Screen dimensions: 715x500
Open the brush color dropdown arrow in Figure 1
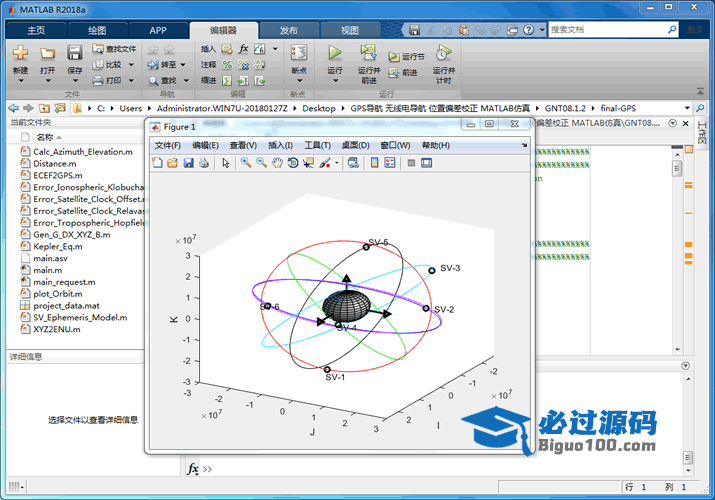tap(337, 163)
